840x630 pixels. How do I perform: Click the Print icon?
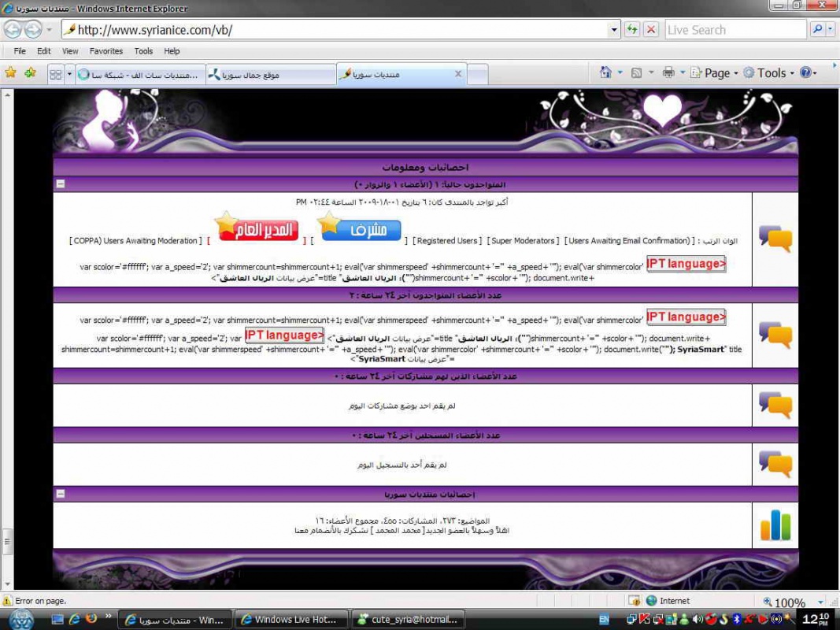click(668, 72)
